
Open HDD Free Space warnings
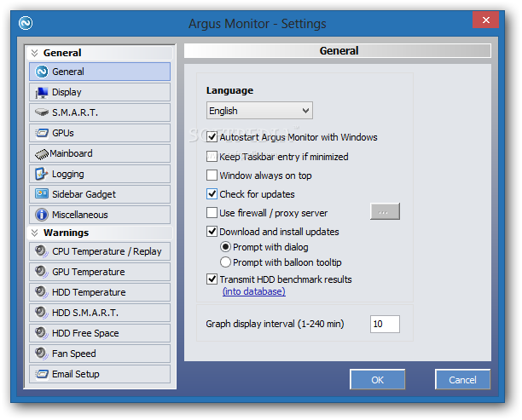[100, 333]
